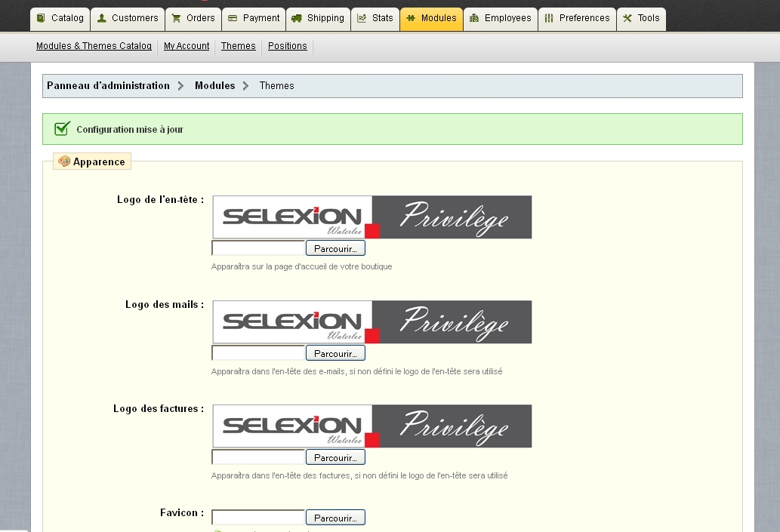Open the My Account submenu link
This screenshot has width=780, height=532.
tap(187, 46)
